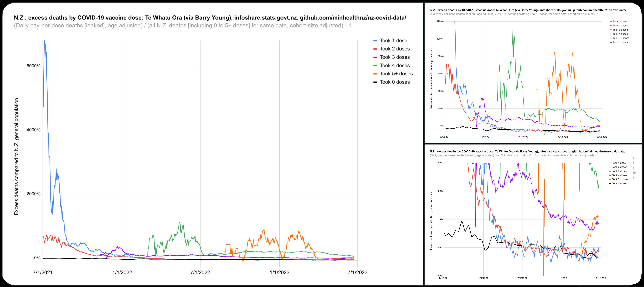Click the 6000% y-axis label on large chart

click(x=34, y=66)
